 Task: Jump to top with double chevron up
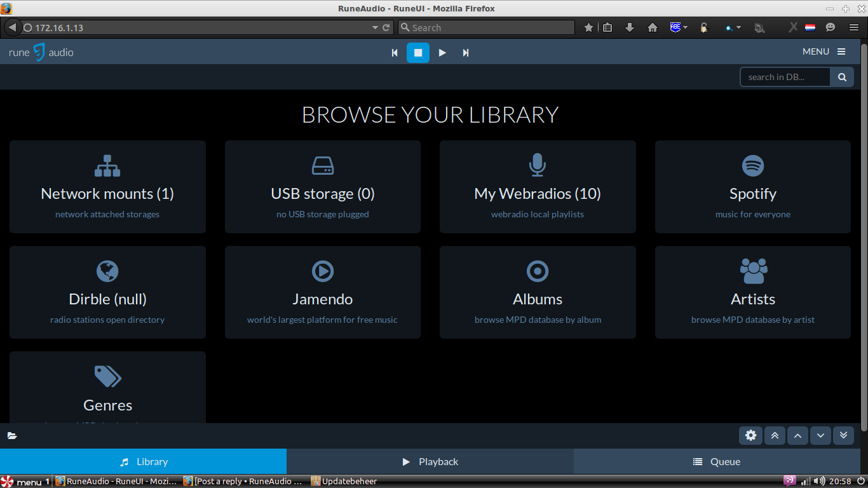pyautogui.click(x=775, y=435)
